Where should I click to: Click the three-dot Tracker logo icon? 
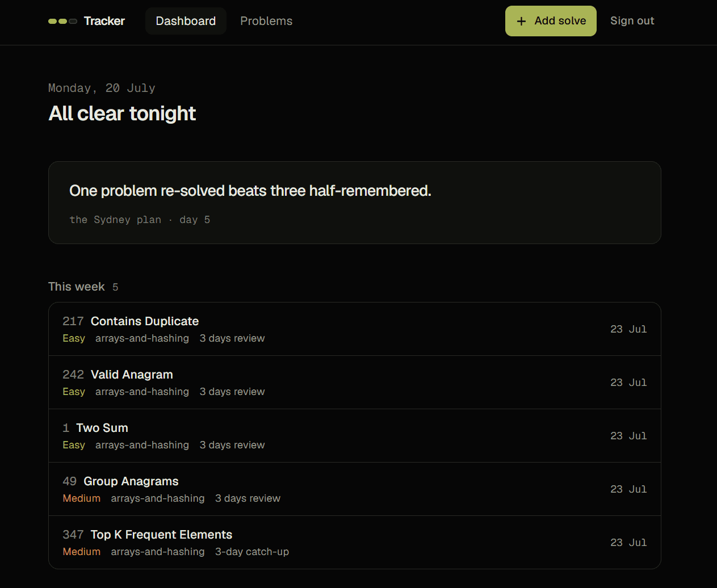[62, 21]
